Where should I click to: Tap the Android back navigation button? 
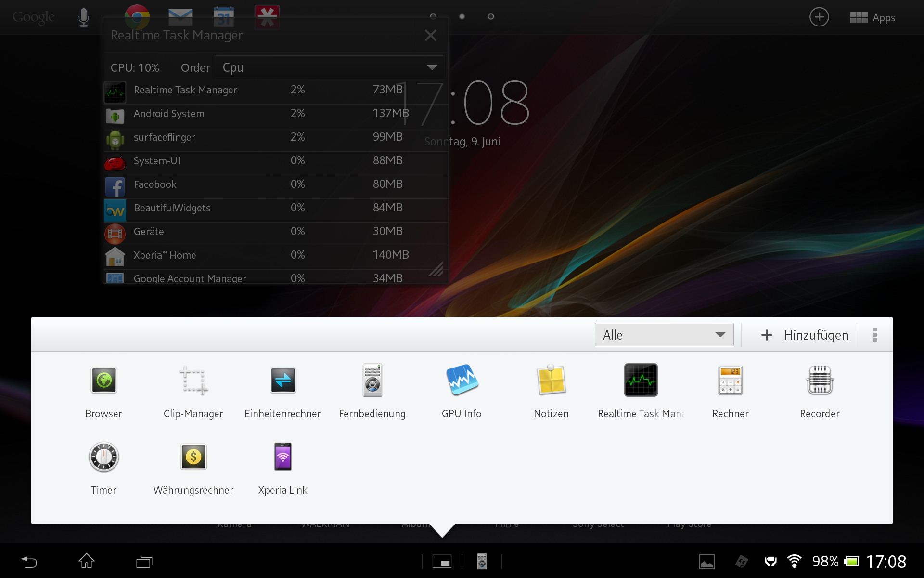[x=29, y=562]
